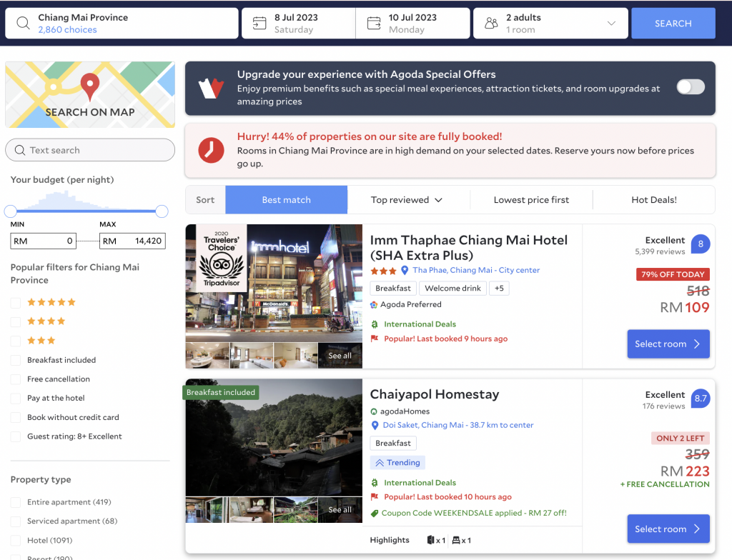This screenshot has width=732, height=560.
Task: Click Doi Saket, Chiang Mai location link
Action: (458, 425)
